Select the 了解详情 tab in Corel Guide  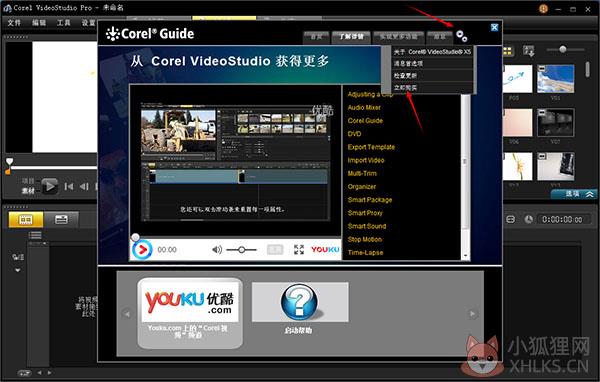coord(351,37)
